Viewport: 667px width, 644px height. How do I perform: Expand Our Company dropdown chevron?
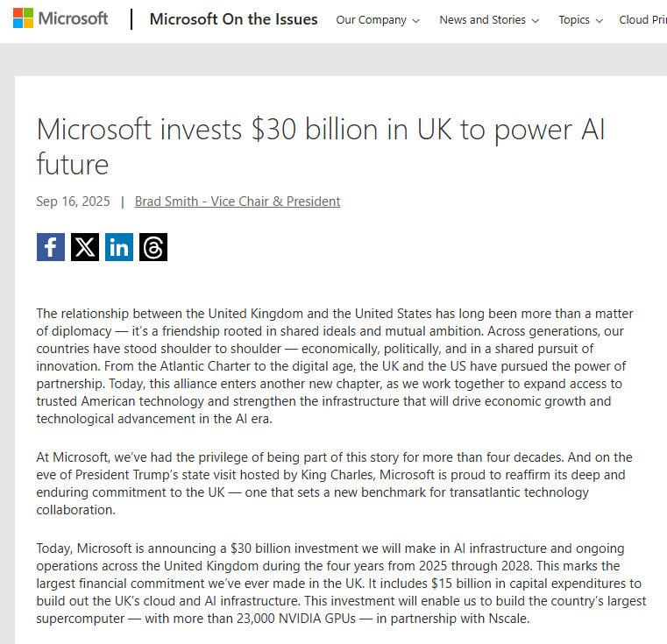pos(415,20)
